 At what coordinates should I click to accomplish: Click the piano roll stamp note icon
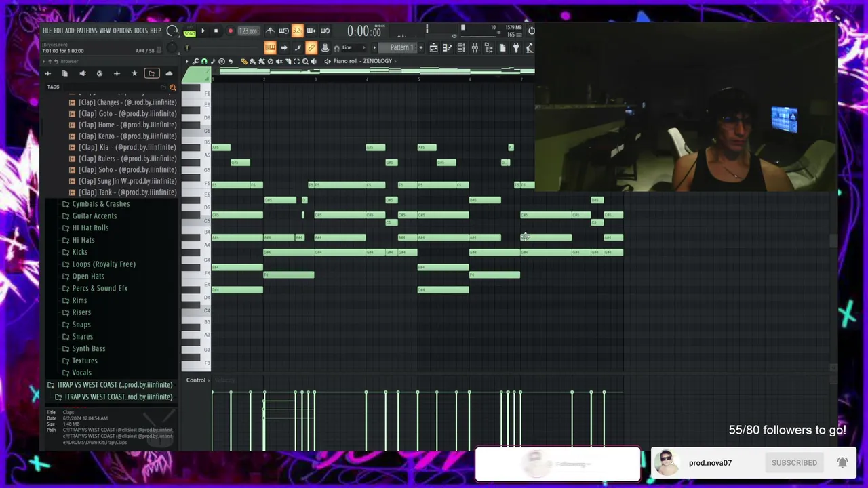[213, 62]
